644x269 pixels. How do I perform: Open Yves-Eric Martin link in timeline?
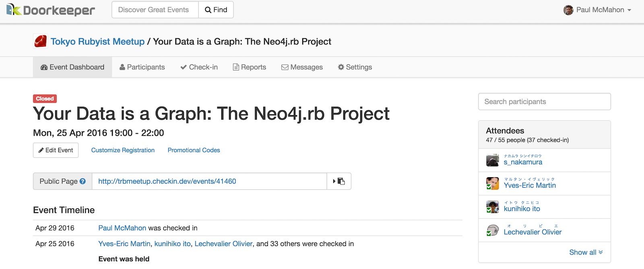point(124,244)
